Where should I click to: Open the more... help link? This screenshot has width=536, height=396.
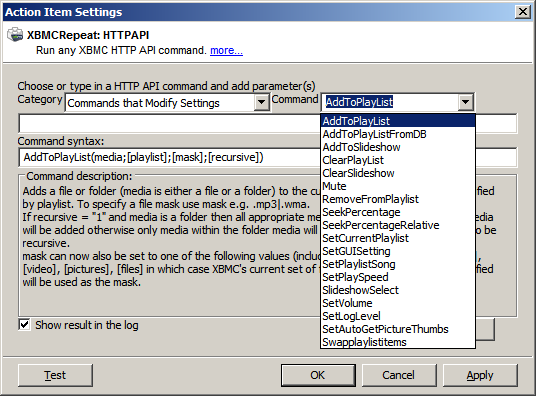(x=226, y=50)
